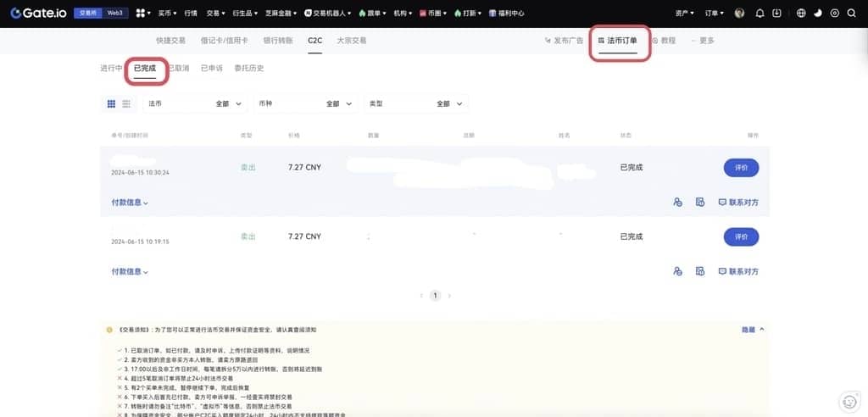Viewport: 868px width, 417px height.
Task: Click the Gate.io logo
Action: (36, 13)
